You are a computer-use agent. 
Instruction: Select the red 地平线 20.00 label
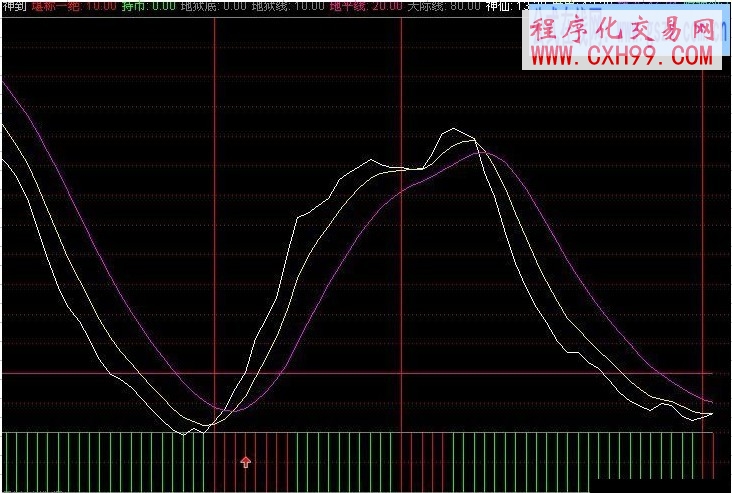pos(366,6)
